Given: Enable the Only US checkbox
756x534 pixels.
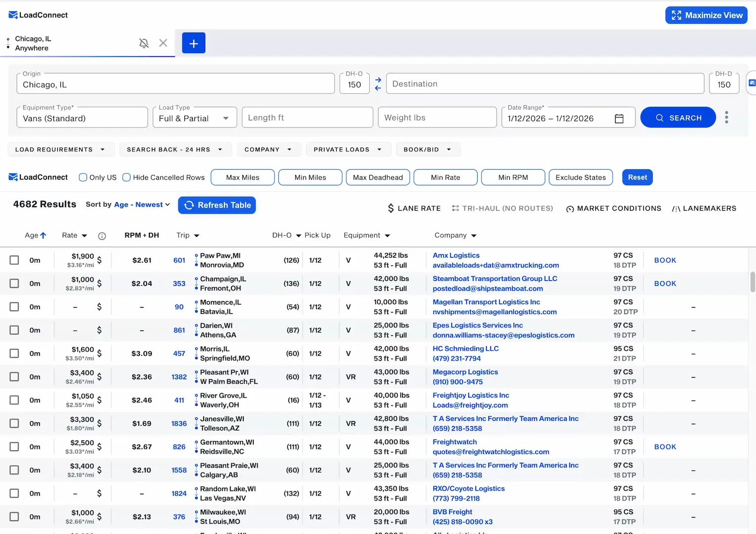Looking at the screenshot, I should point(83,178).
